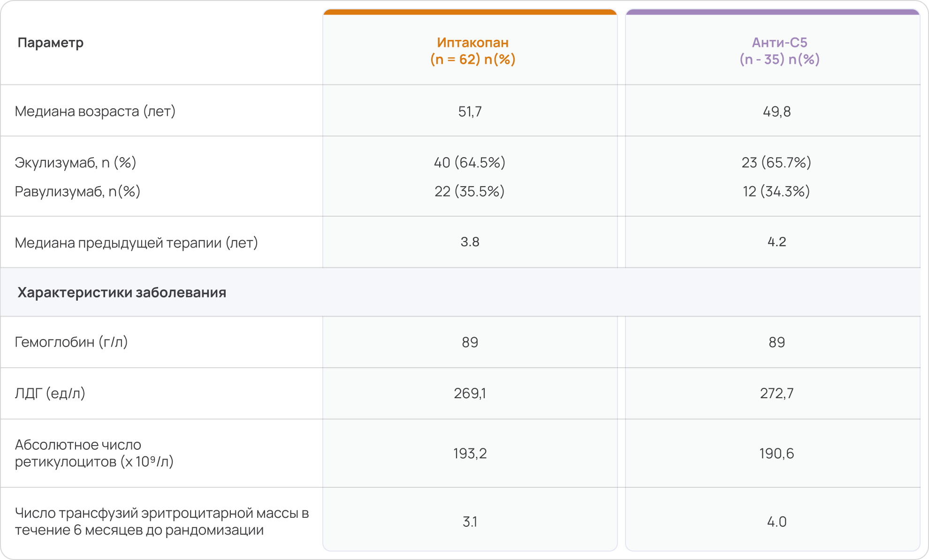This screenshot has width=929, height=560.
Task: Click the 4.2 previous therapy value
Action: [x=777, y=242]
